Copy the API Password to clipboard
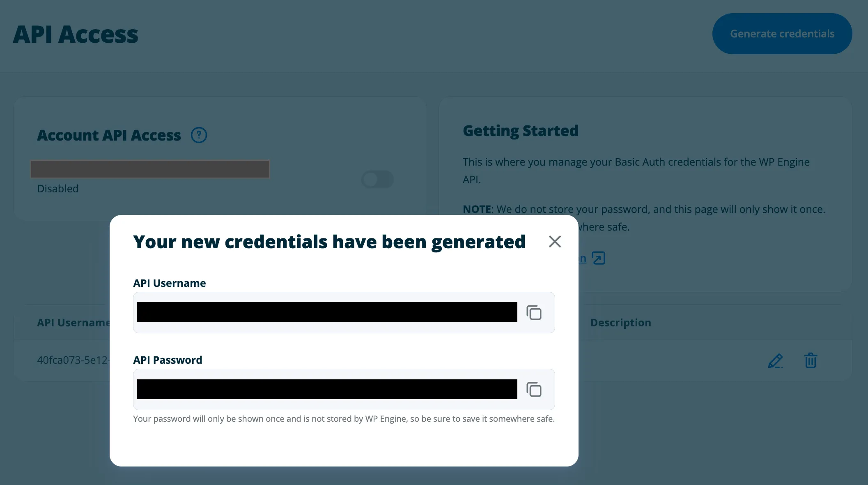This screenshot has height=485, width=868. tap(534, 389)
